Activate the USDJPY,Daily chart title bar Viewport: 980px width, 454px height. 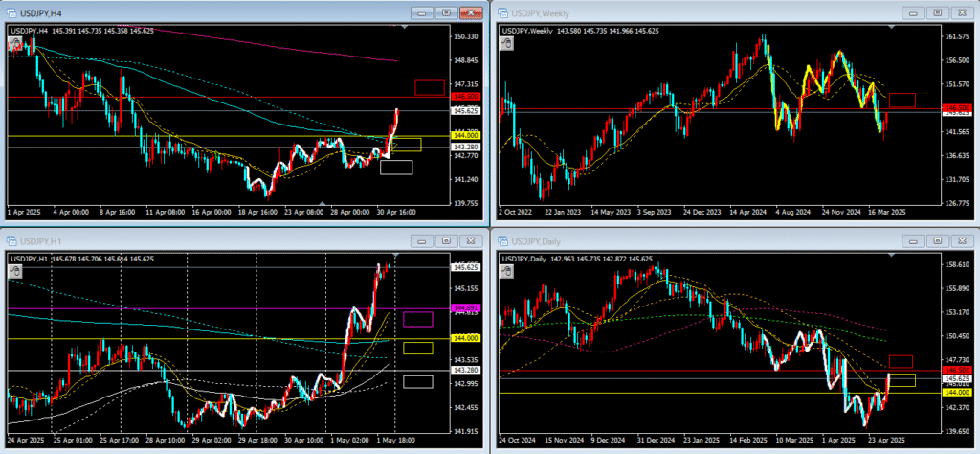point(670,243)
